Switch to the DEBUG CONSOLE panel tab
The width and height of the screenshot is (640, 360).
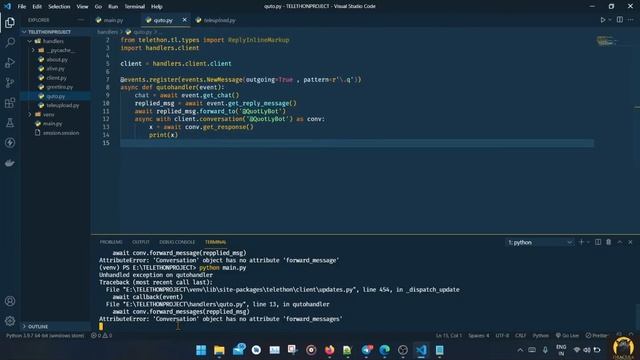coord(177,242)
